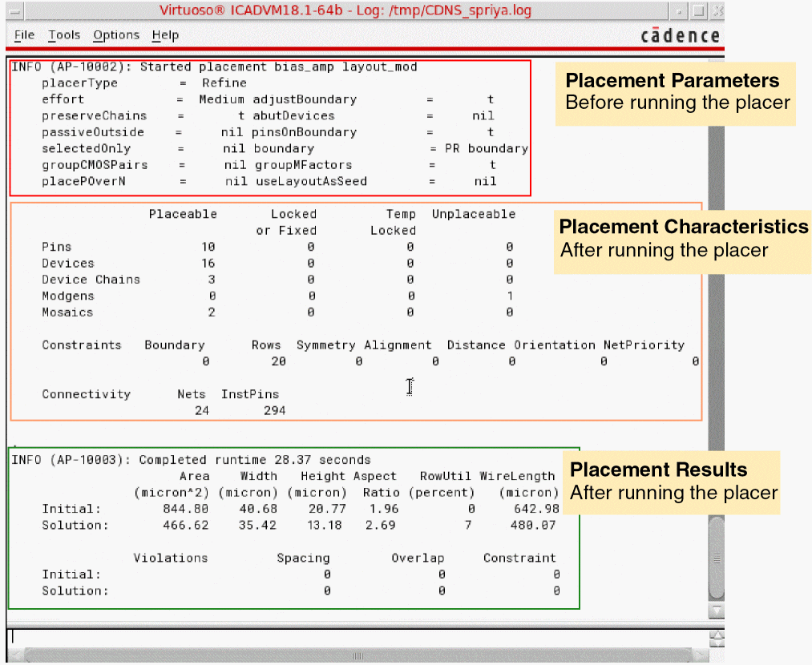Click the 'Spacing' violations header
Viewport: 812px width, 665px height.
coord(303,558)
